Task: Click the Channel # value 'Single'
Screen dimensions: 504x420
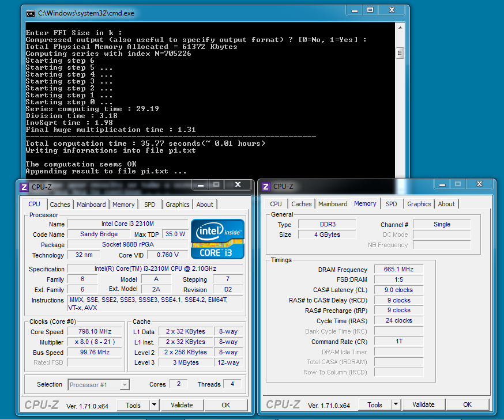Action: (x=442, y=224)
